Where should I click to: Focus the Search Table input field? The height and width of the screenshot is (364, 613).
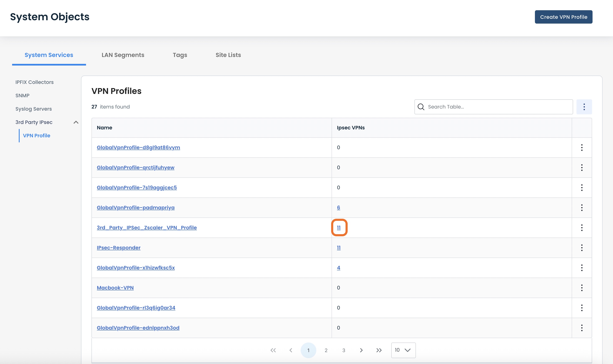pos(494,107)
